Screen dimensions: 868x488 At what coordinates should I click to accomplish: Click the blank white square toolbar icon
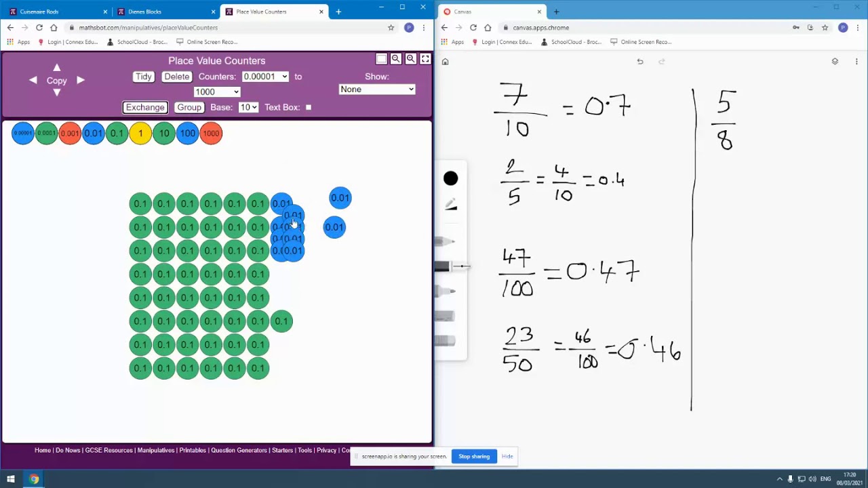(382, 59)
